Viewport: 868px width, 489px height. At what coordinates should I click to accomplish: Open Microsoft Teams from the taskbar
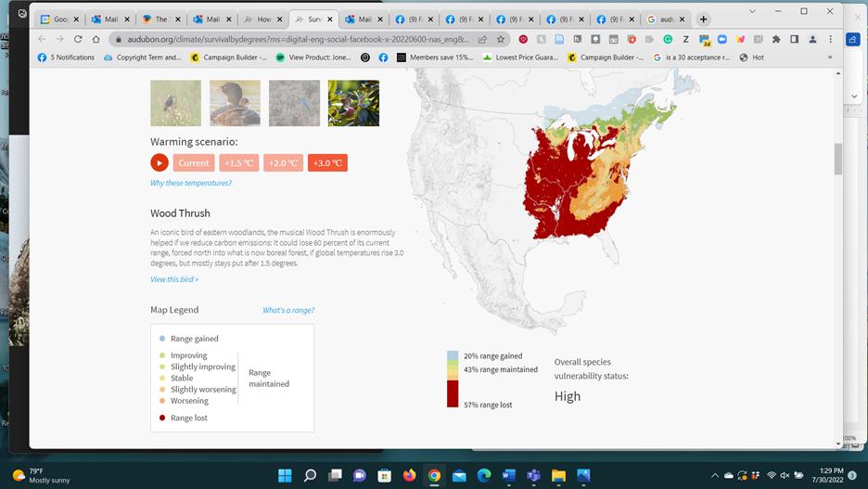(x=534, y=476)
